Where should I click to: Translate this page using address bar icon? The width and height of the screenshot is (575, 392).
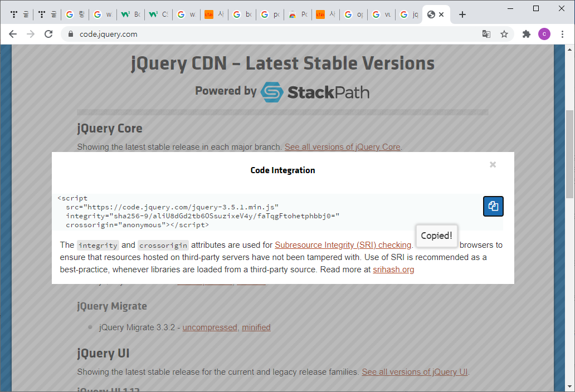(x=486, y=34)
